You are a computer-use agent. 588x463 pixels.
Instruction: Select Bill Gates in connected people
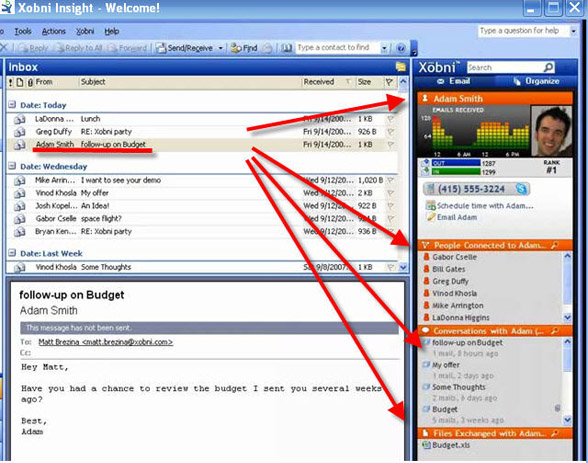pos(448,269)
